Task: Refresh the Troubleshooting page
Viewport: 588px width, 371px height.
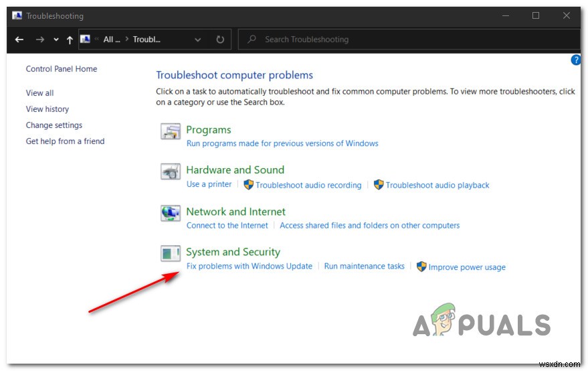Action: tap(220, 40)
